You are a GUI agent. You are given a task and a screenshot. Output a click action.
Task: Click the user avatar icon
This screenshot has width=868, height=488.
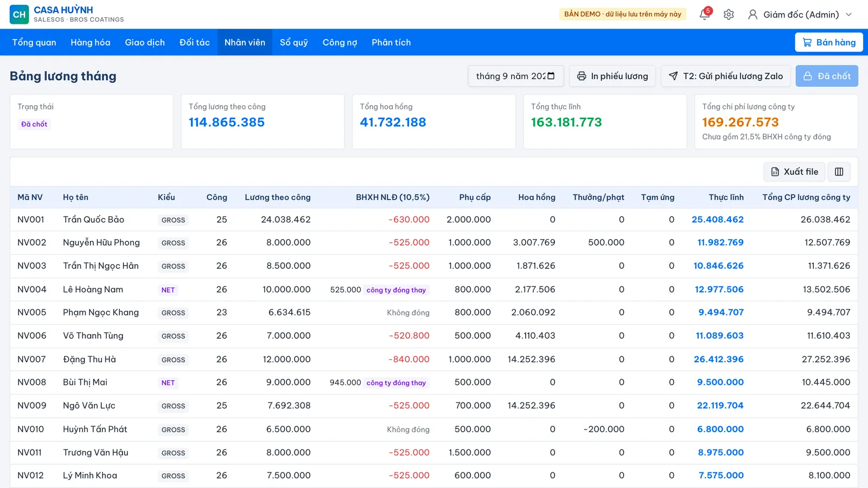point(752,15)
